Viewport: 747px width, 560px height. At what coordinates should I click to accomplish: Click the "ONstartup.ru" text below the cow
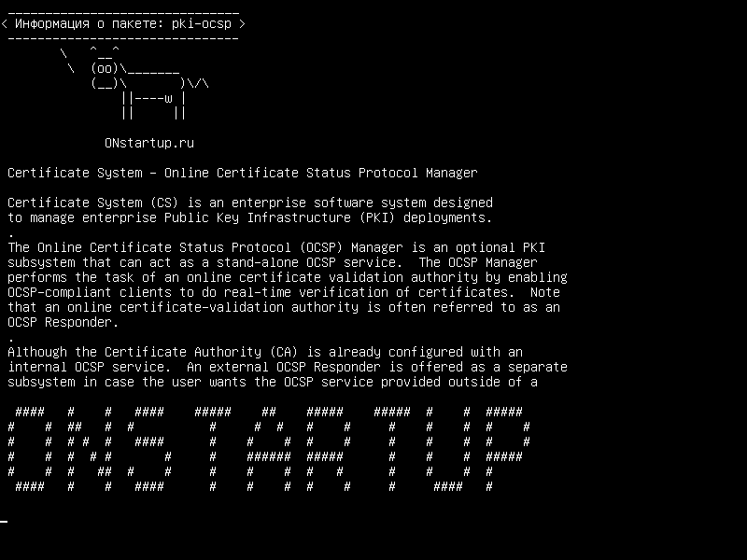pyautogui.click(x=149, y=143)
